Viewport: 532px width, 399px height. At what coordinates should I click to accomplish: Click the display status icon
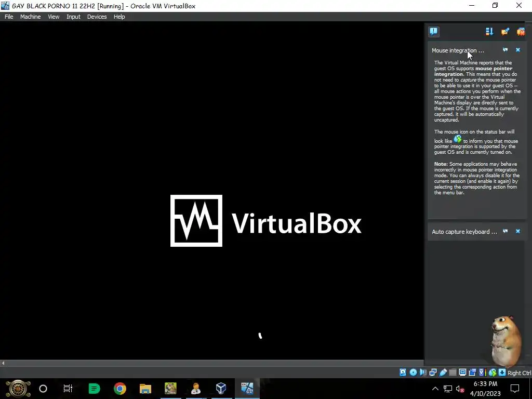click(x=462, y=372)
